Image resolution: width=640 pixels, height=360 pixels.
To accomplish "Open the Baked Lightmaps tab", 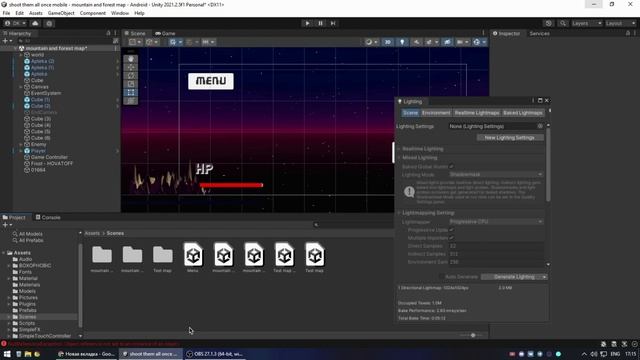I will 523,113.
